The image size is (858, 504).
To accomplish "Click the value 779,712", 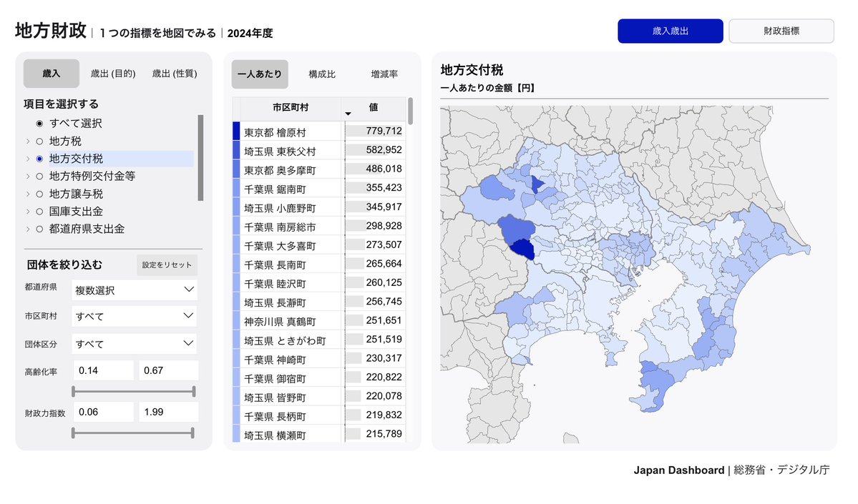I will coord(384,132).
